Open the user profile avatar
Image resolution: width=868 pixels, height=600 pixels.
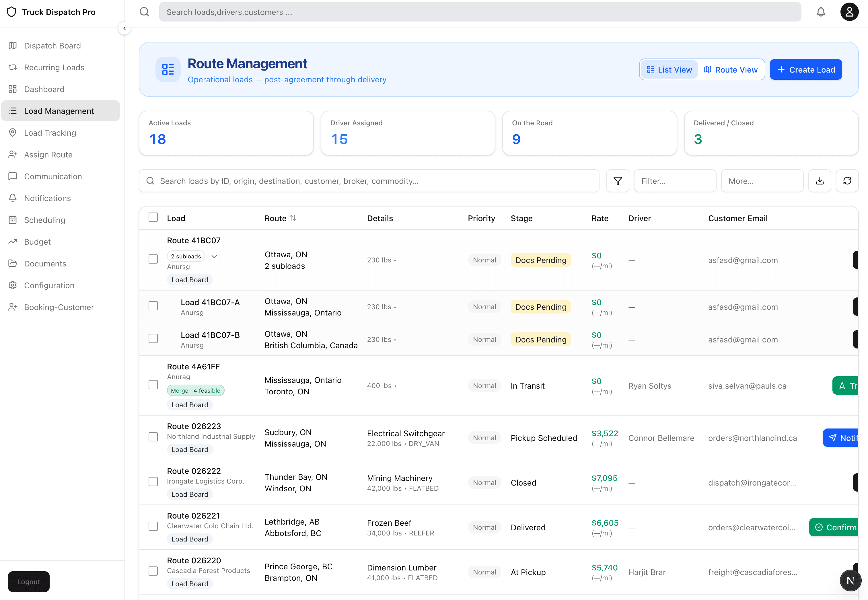coord(849,12)
